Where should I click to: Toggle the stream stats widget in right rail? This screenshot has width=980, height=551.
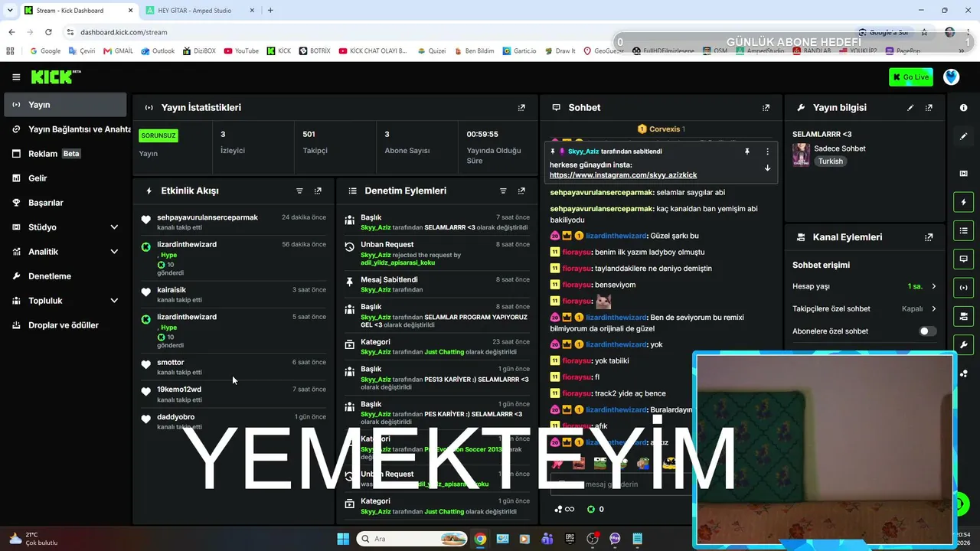point(963,288)
